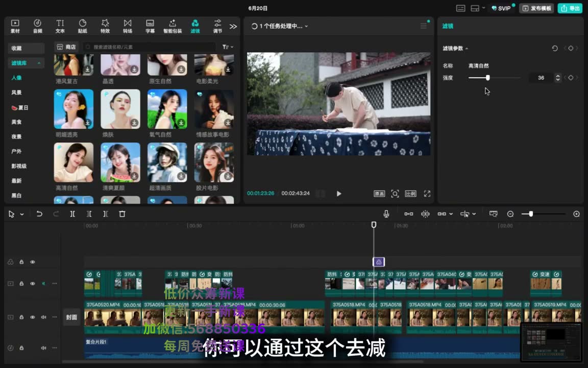Select the 超清画质 filter thumbnail

tap(167, 162)
